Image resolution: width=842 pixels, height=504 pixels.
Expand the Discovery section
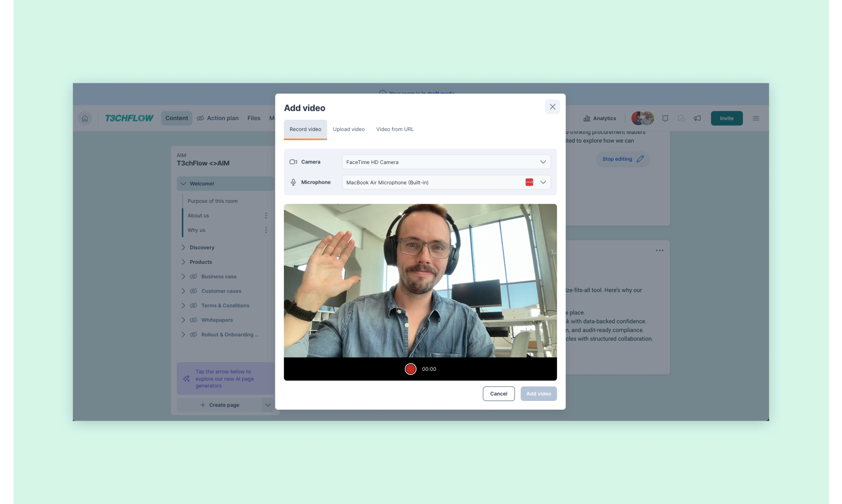point(183,248)
